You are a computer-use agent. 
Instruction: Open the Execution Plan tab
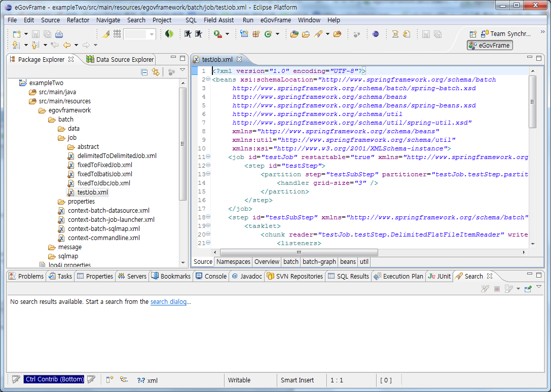(399, 276)
